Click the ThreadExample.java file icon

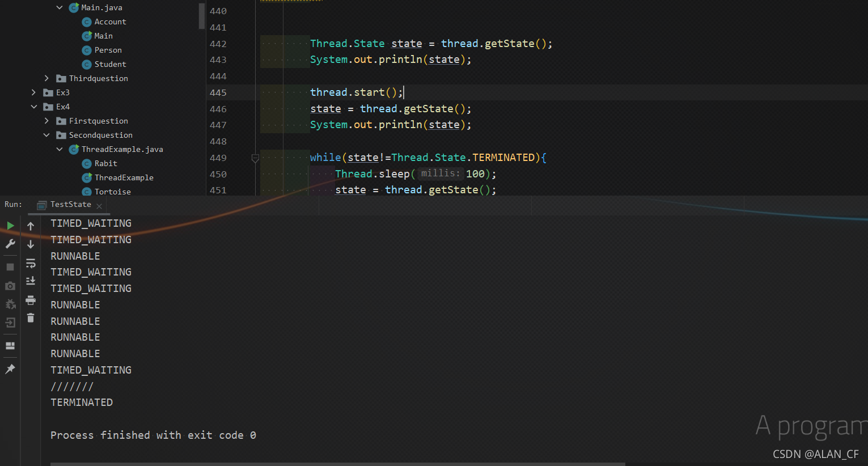(74, 149)
